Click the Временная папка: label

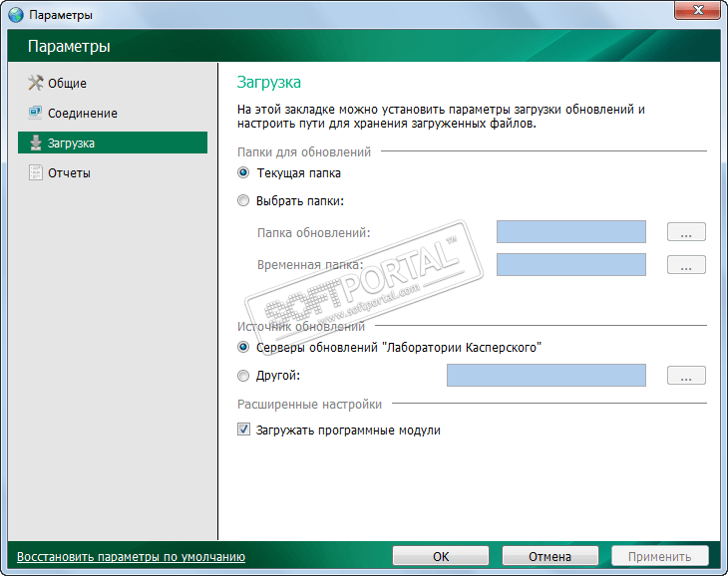click(x=310, y=265)
